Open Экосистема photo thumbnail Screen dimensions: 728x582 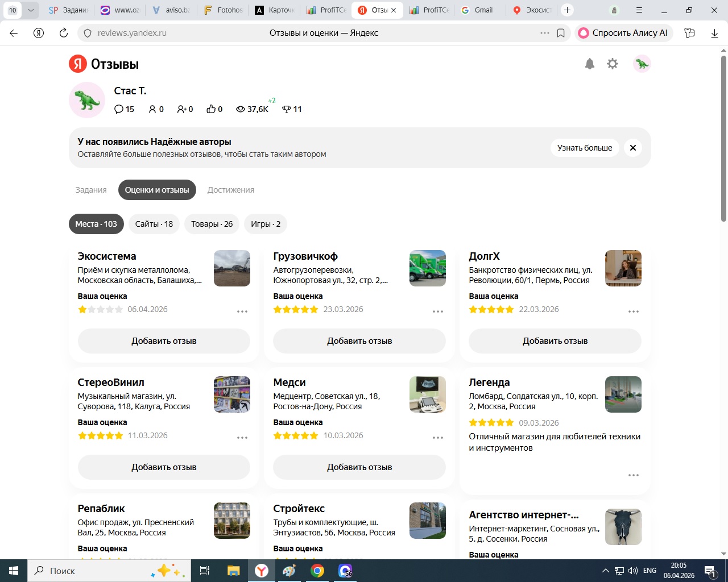[x=232, y=268]
